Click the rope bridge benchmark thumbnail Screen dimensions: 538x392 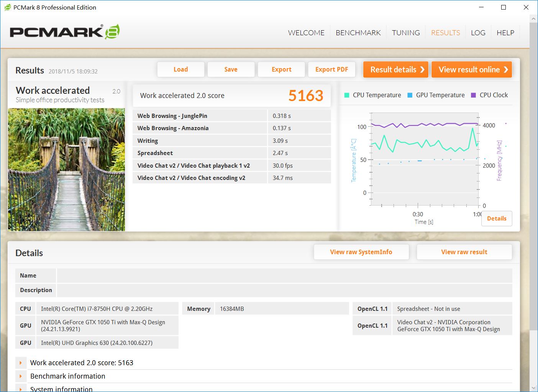click(66, 170)
